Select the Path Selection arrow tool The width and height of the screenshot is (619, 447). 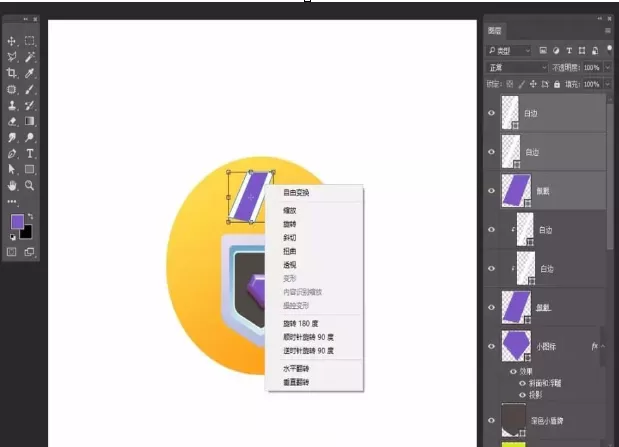coord(11,169)
